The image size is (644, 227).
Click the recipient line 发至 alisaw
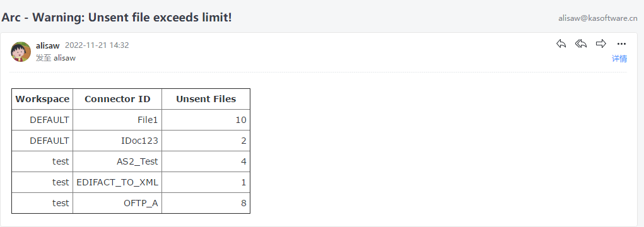pos(56,58)
